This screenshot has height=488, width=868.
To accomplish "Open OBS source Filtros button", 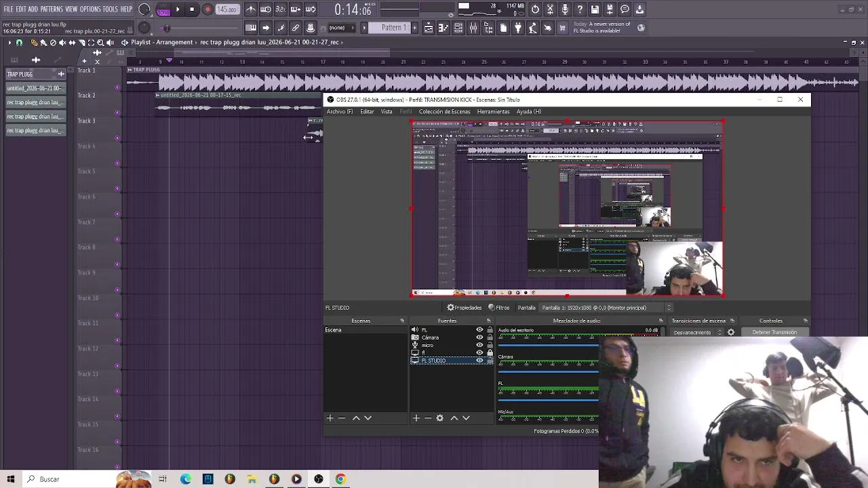I will tap(499, 308).
